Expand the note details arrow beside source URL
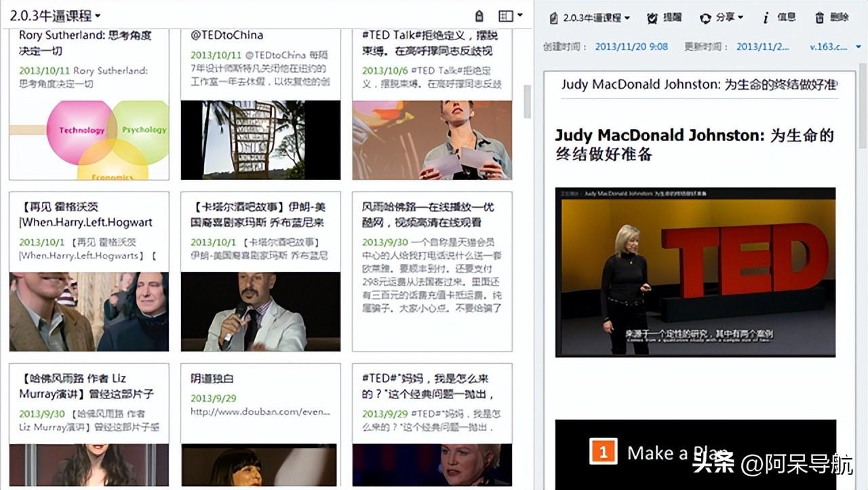Screen dimensions: 868x490 (859, 47)
